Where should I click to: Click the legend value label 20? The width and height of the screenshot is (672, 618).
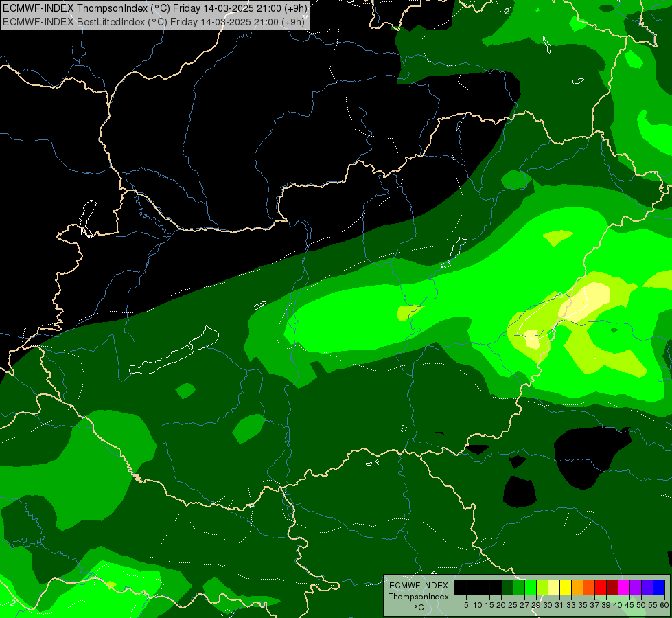[x=501, y=605]
